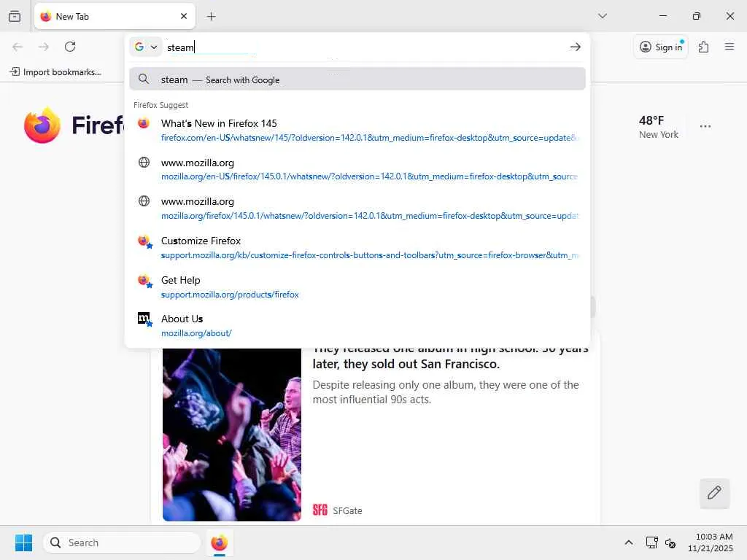Open the network display tray icon
Viewport: 747px width, 560px height.
pyautogui.click(x=651, y=542)
